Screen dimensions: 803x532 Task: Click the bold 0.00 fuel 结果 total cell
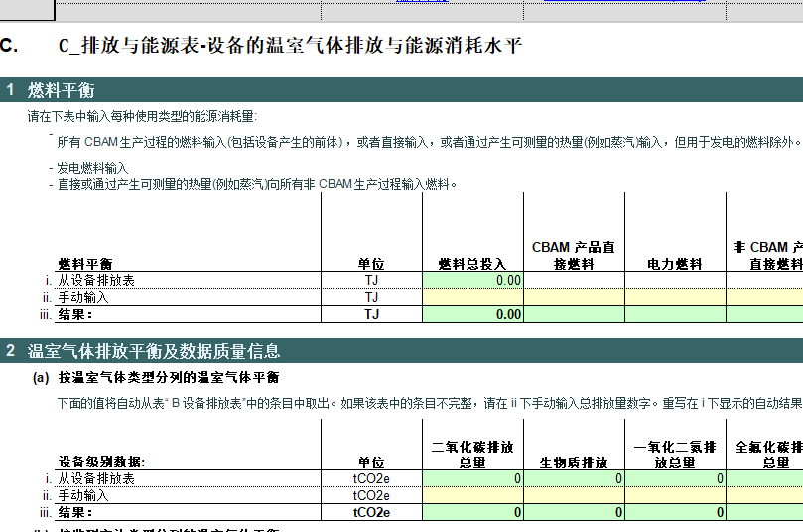(472, 314)
